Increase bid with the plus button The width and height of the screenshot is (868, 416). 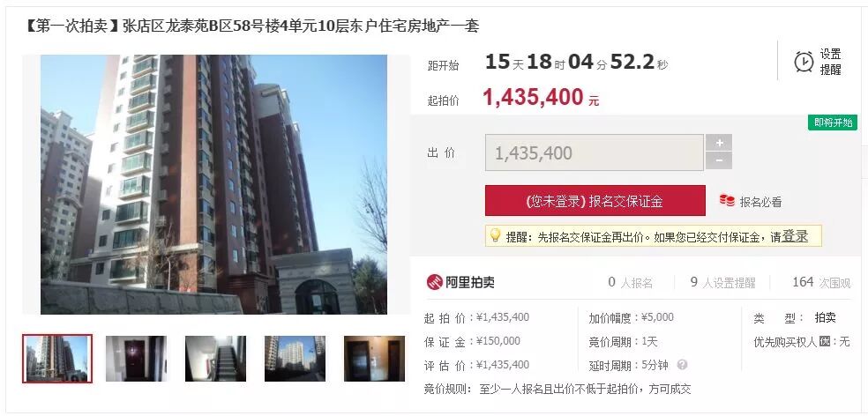click(x=719, y=143)
